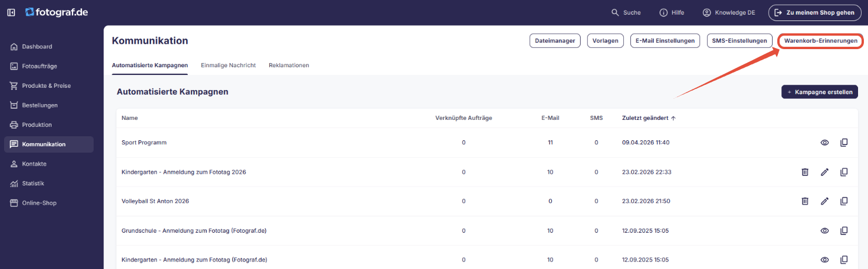
Task: Select Kommunikation in the sidebar
Action: click(x=49, y=144)
